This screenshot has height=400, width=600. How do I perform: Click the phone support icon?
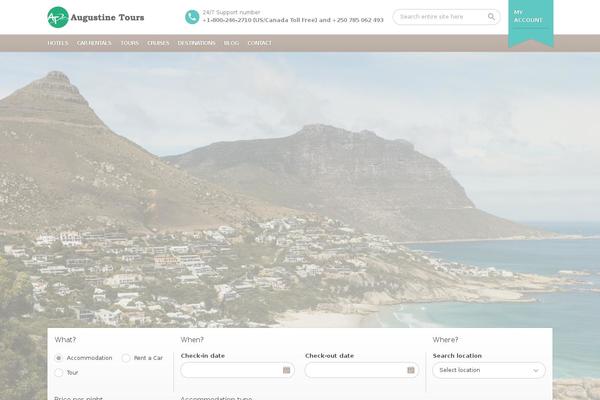[x=192, y=17]
